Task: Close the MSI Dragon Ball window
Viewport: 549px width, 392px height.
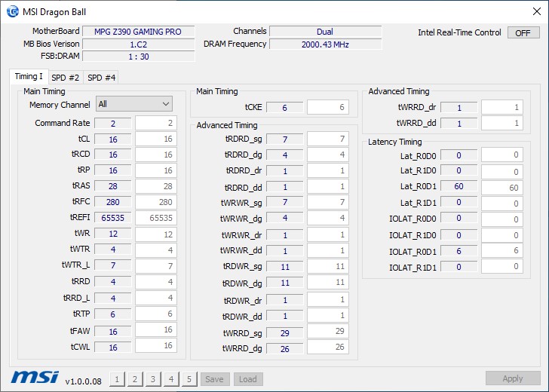Action: 537,11
